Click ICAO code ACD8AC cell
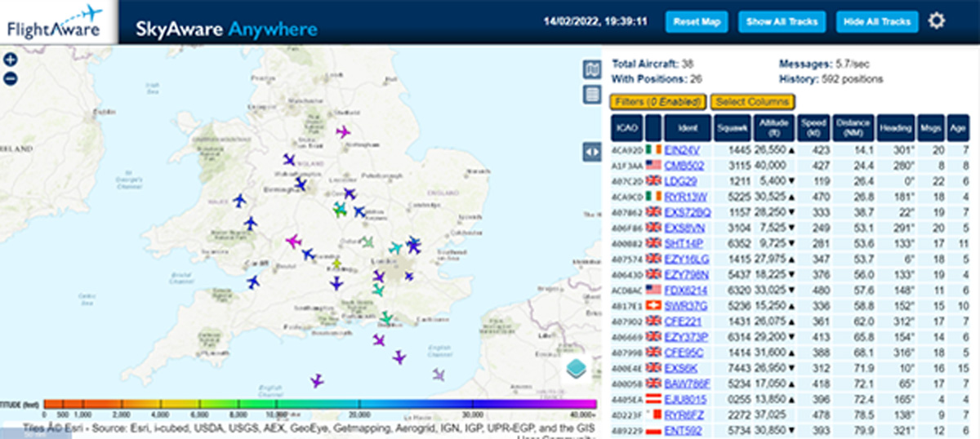 click(x=627, y=290)
